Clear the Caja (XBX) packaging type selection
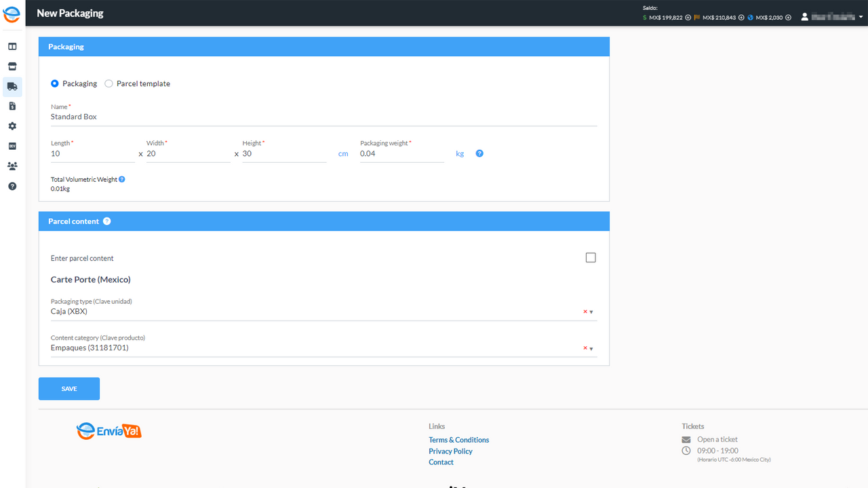This screenshot has height=488, width=868. [585, 312]
